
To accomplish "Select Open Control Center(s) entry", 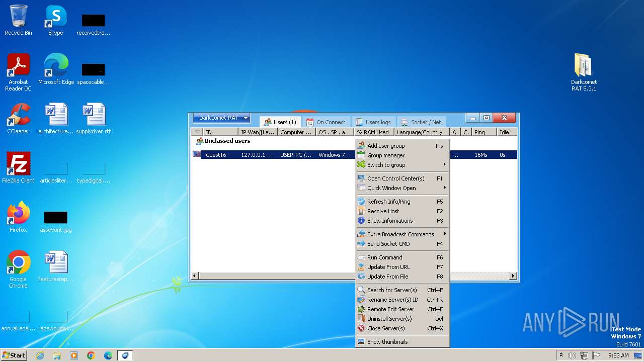I will point(402,178).
